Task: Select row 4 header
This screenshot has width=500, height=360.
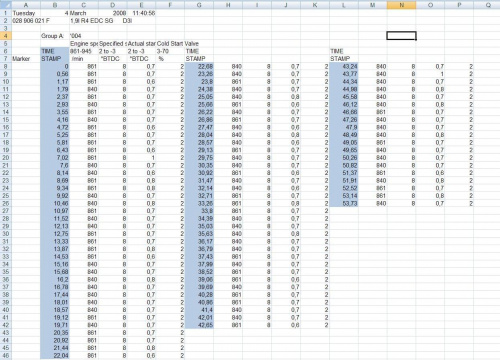Action: tap(6, 36)
